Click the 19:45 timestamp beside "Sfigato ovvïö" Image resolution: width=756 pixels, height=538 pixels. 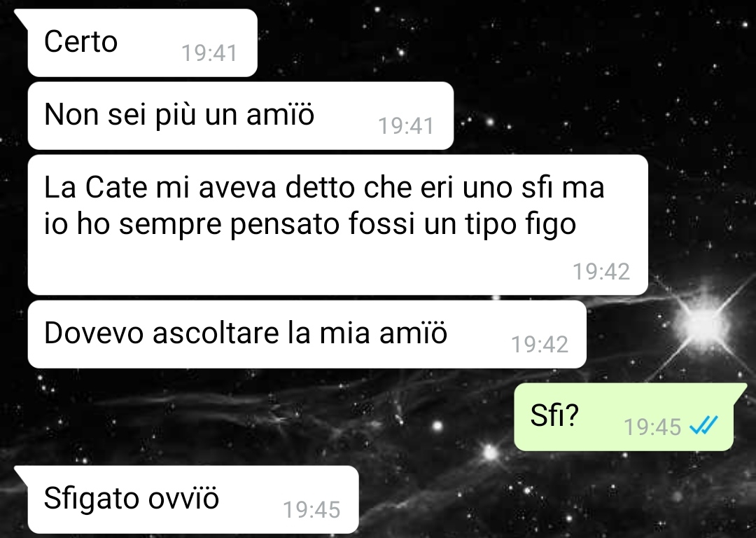(x=311, y=510)
